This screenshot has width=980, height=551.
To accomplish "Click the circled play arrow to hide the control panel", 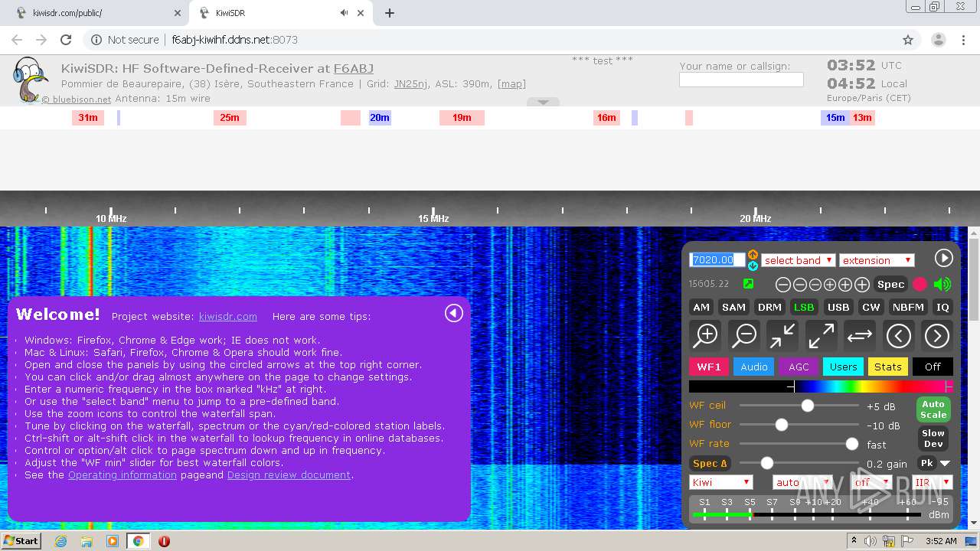I will 943,258.
